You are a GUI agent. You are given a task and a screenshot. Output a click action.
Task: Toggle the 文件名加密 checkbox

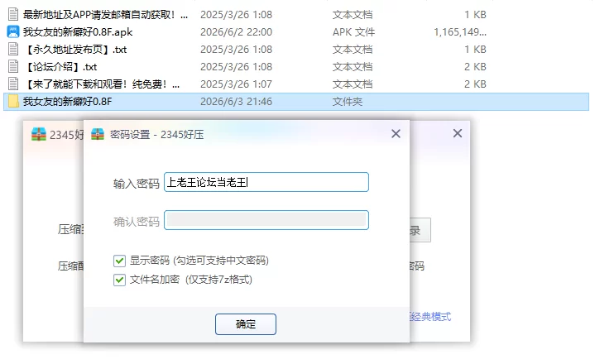tap(119, 280)
